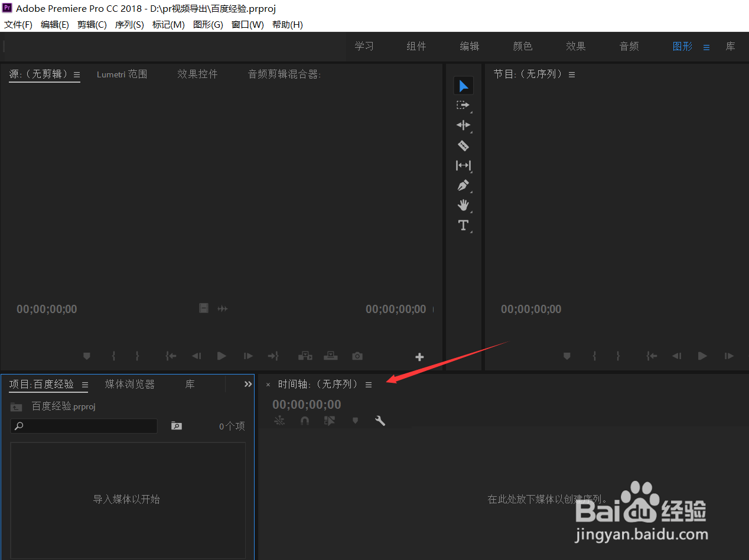The height and width of the screenshot is (560, 749).
Task: Select the Hand tool
Action: [x=463, y=205]
